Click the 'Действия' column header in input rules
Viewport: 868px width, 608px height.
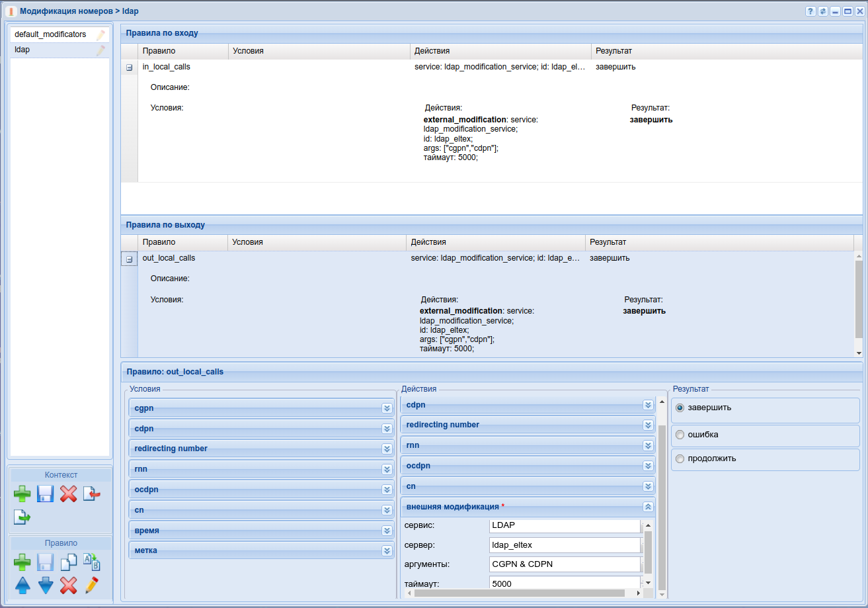tap(432, 51)
